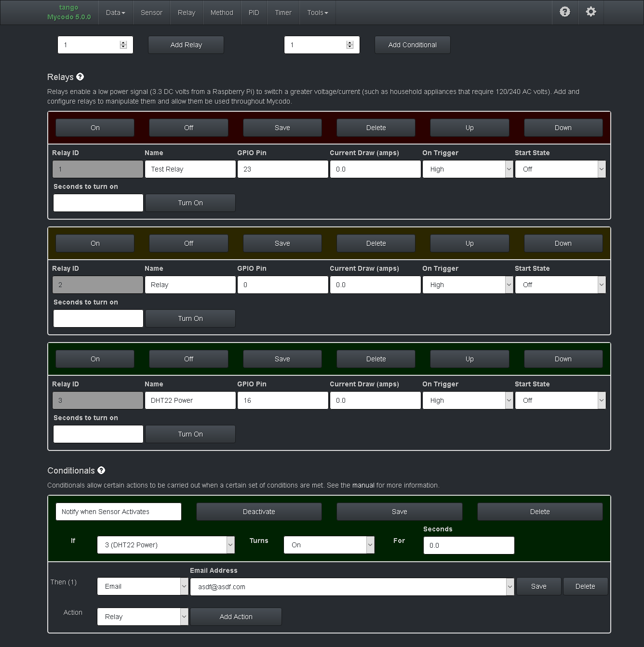The image size is (644, 647).
Task: Click the help icon next to Relays heading
Action: tap(80, 77)
